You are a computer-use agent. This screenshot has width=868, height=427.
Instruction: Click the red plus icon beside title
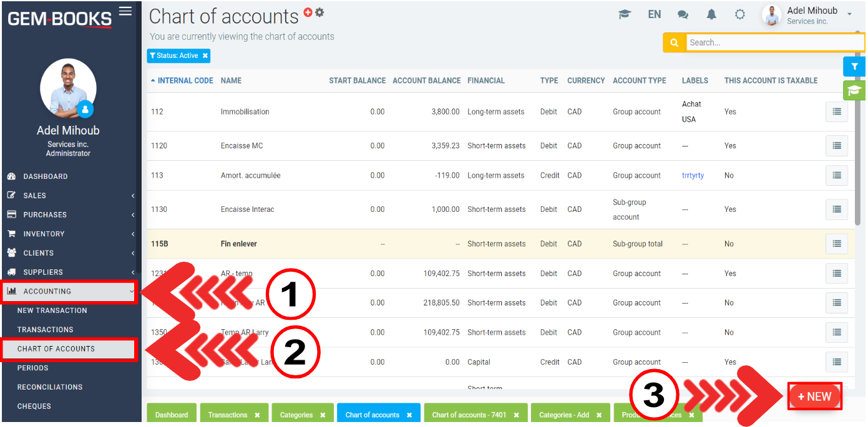[x=308, y=12]
